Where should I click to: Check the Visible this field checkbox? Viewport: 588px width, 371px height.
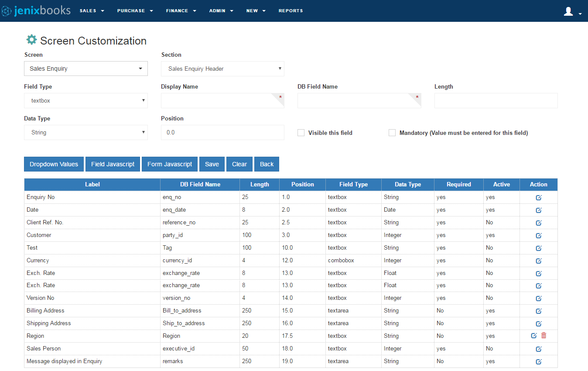(x=301, y=133)
